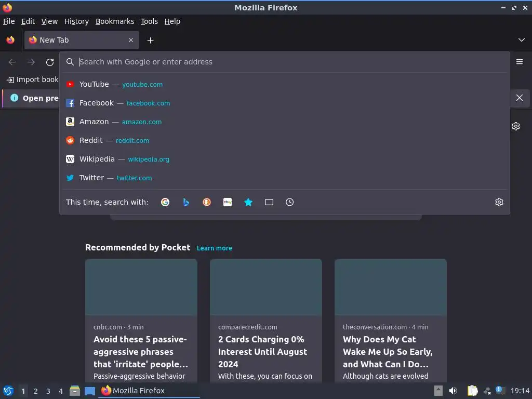Screen dimensions: 532x399
Task: Click Import bookmarks toolbar button
Action: [33, 79]
